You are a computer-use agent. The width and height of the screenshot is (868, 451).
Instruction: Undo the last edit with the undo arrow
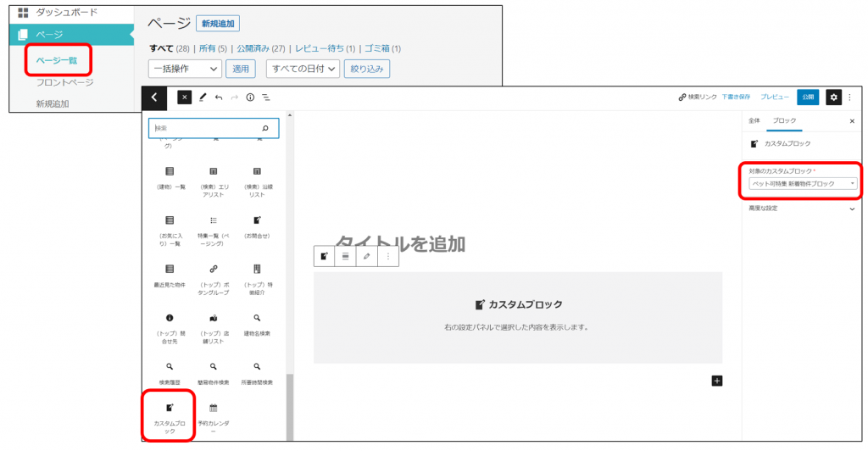tap(219, 97)
